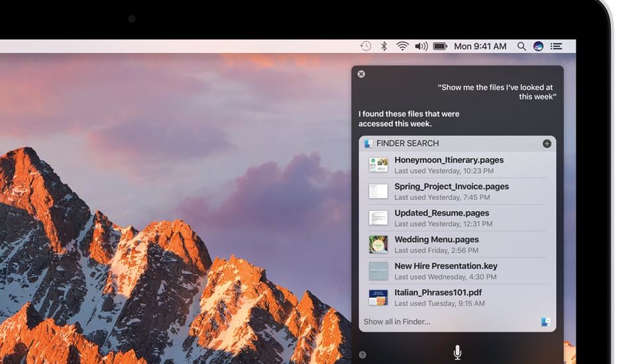Open Notification Center list icon
The image size is (636, 364).
coord(556,46)
